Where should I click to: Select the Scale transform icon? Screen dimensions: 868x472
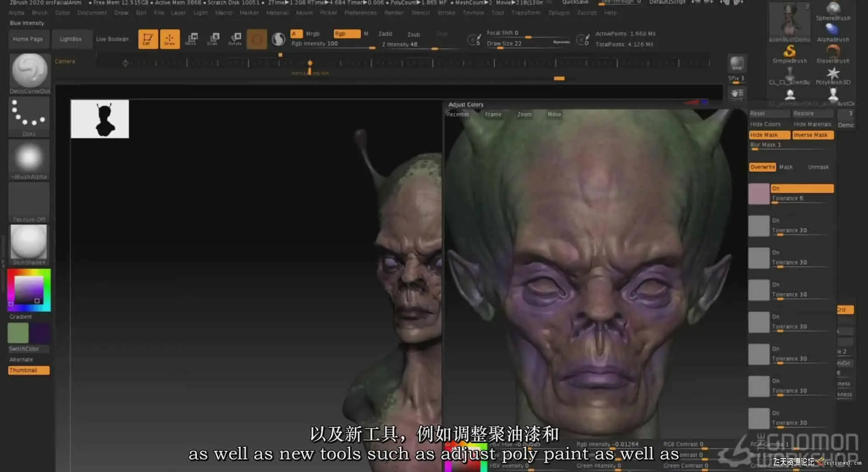click(213, 39)
